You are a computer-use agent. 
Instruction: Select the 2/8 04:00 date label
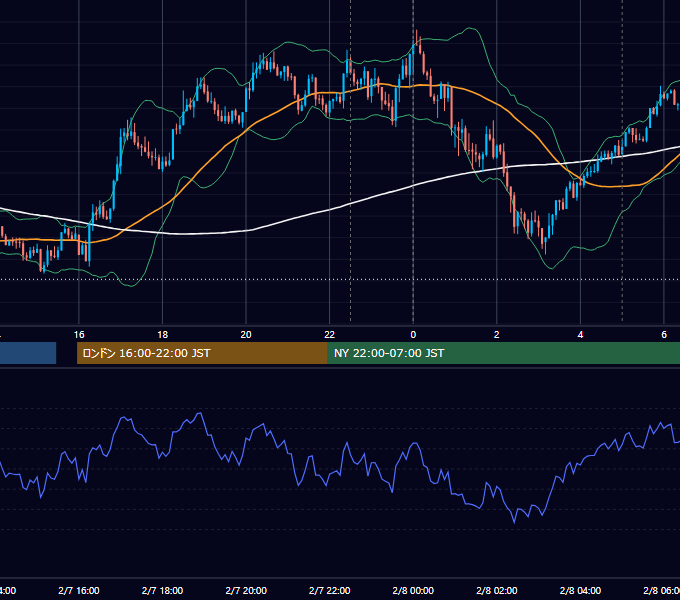(580, 590)
